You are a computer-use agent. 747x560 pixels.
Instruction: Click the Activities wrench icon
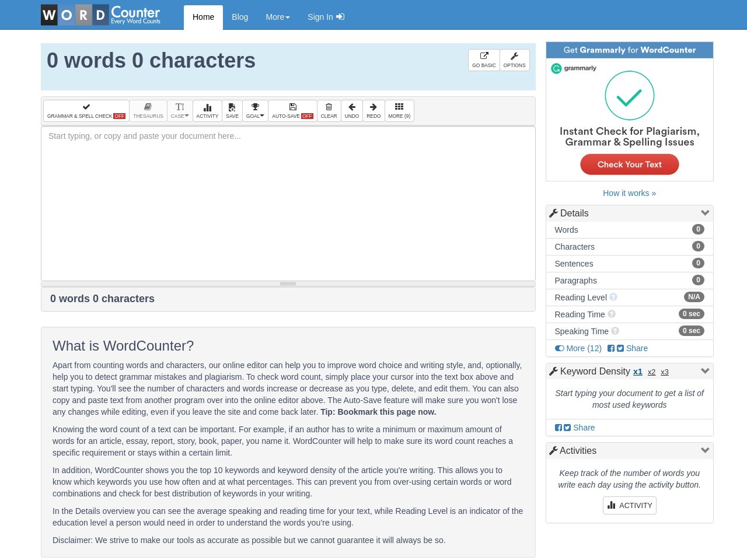point(553,450)
